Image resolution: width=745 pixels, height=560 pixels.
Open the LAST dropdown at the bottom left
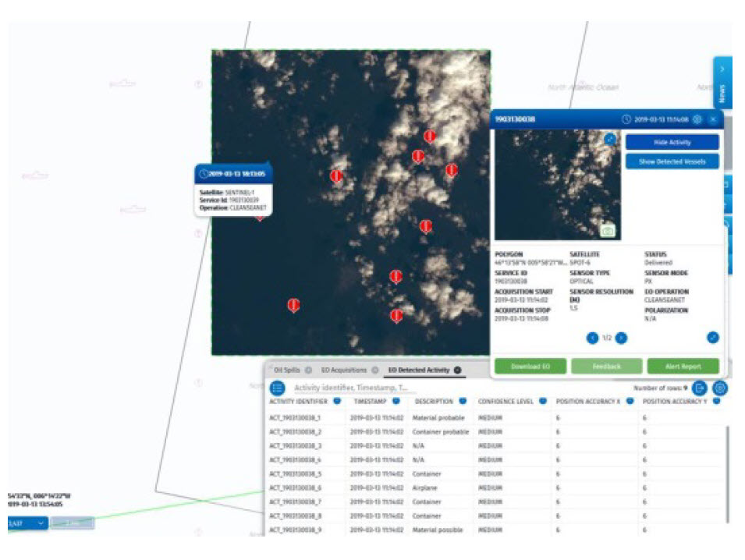pyautogui.click(x=27, y=523)
